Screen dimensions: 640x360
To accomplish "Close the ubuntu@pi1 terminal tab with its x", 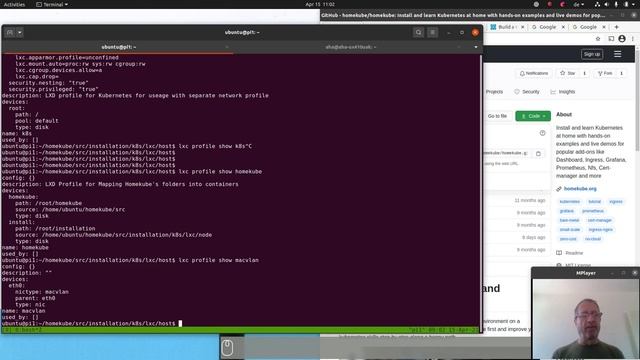I will point(227,47).
